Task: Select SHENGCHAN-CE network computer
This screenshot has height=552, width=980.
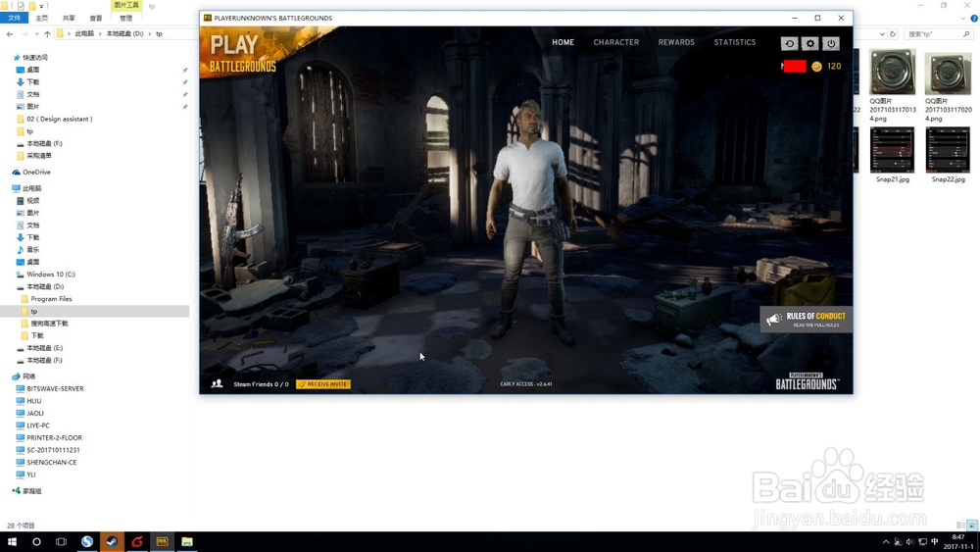Action: (x=51, y=463)
